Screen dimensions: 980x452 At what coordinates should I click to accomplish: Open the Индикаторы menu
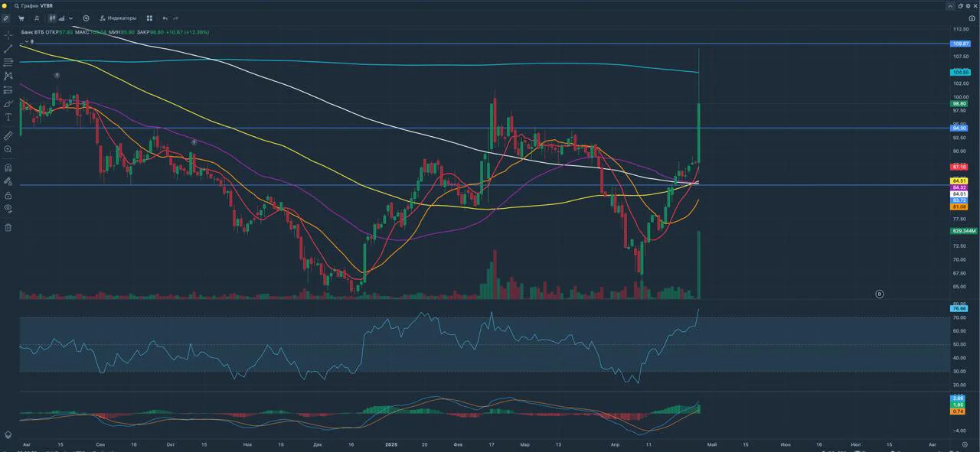coord(118,18)
